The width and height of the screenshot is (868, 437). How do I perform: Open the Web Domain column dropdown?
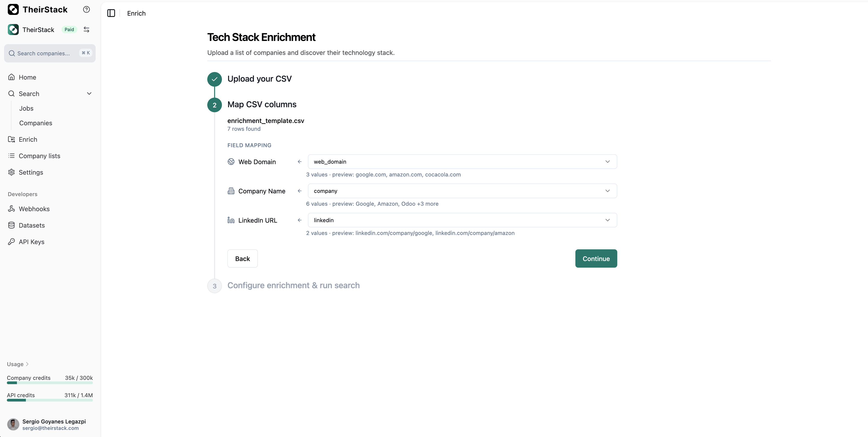click(x=462, y=161)
